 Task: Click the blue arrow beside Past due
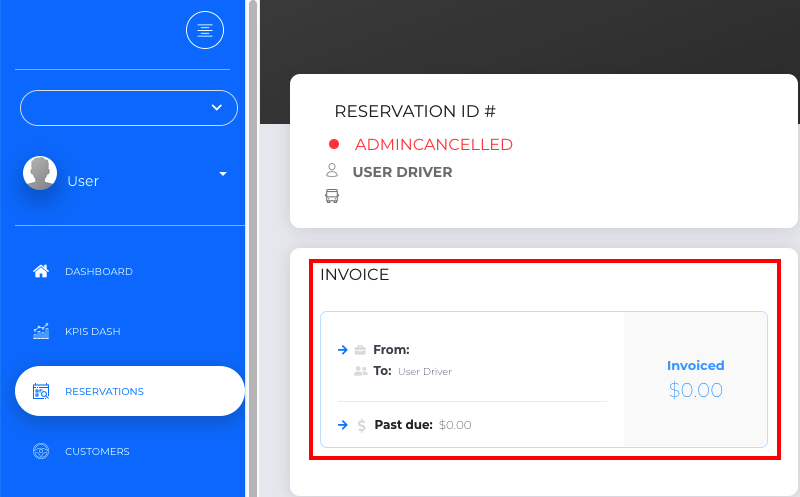click(x=343, y=425)
